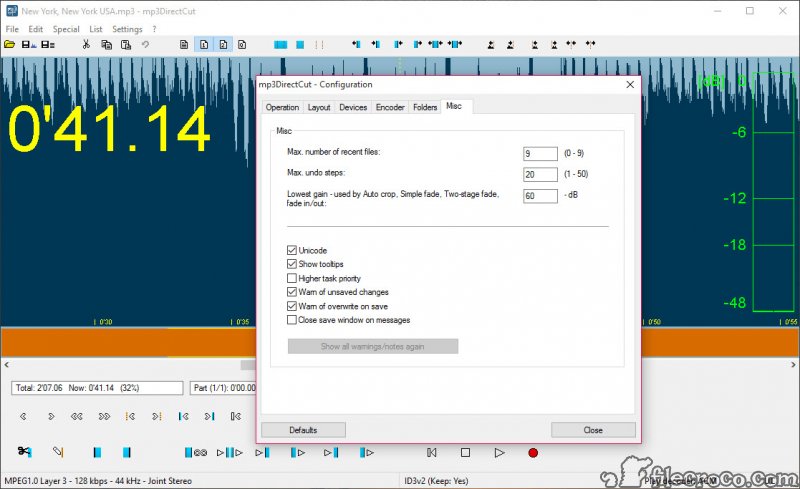The width and height of the screenshot is (800, 489).
Task: Open the Edit menu
Action: coord(36,29)
